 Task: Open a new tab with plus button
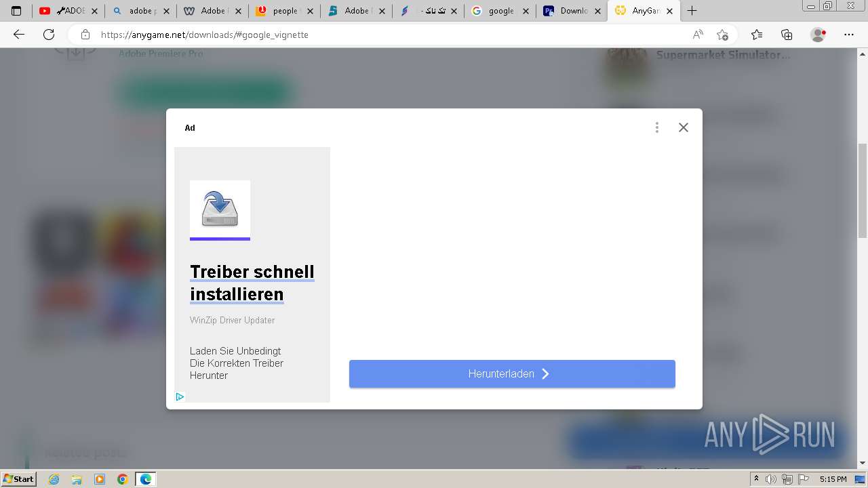tap(692, 11)
